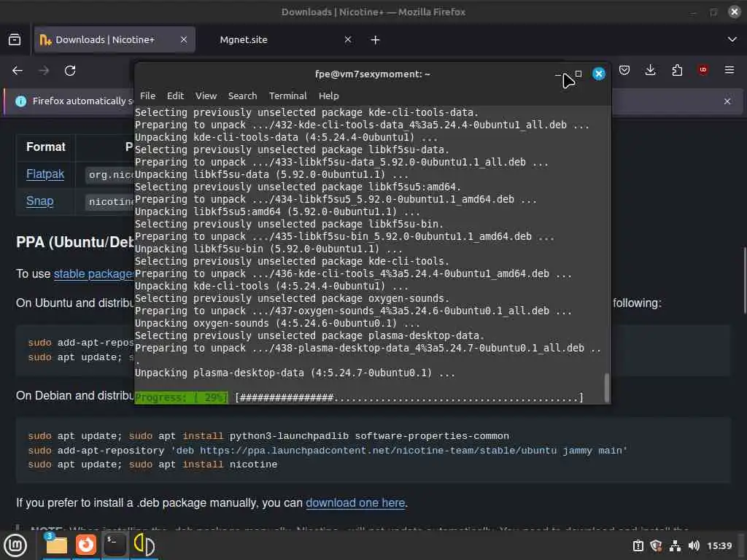Click the notification tray icon beside shield
Viewport: 747px width, 560px height.
(x=638, y=545)
